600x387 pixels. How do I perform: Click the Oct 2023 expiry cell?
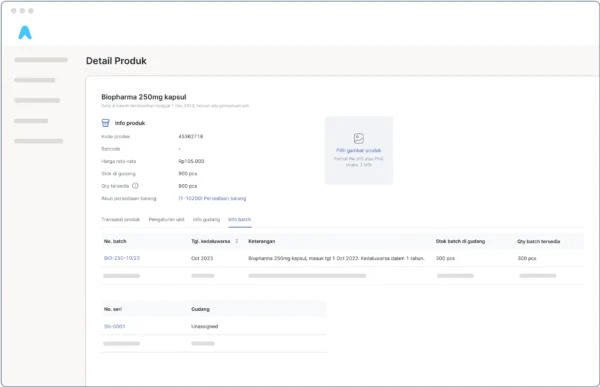pos(202,258)
